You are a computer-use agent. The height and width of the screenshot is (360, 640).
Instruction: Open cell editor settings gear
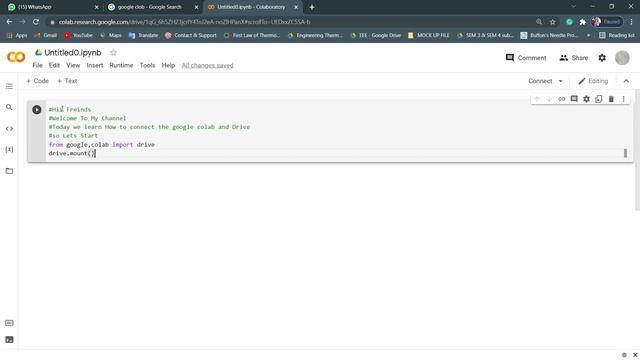(586, 99)
